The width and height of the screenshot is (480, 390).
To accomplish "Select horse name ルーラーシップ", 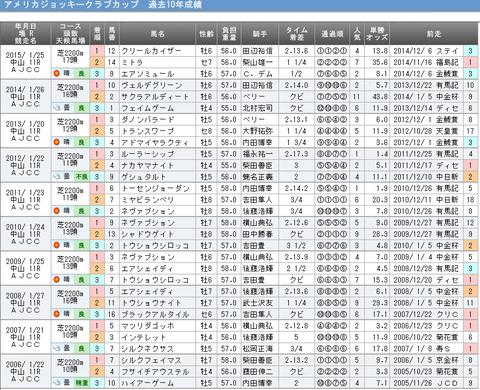I will (148, 154).
